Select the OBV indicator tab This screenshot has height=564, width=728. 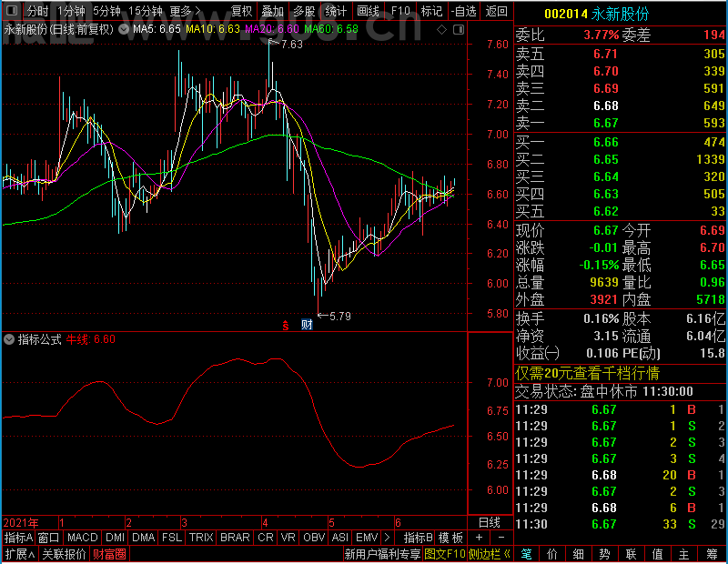[x=314, y=538]
